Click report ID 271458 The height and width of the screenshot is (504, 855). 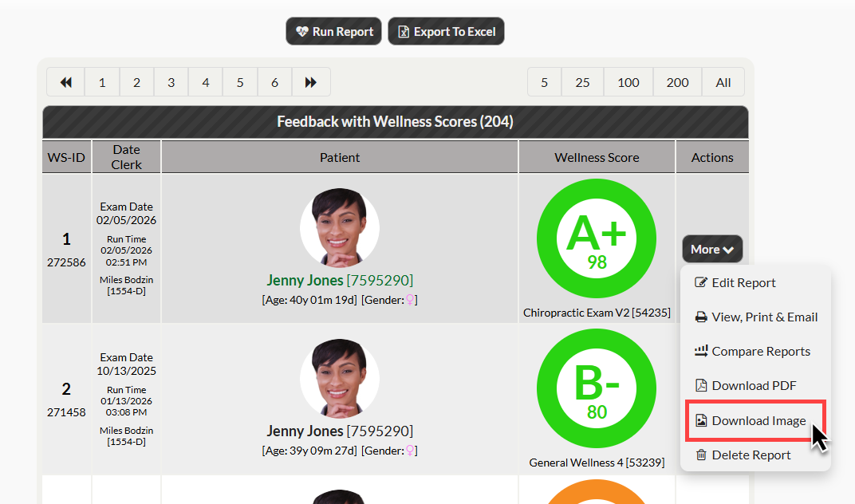(x=66, y=412)
